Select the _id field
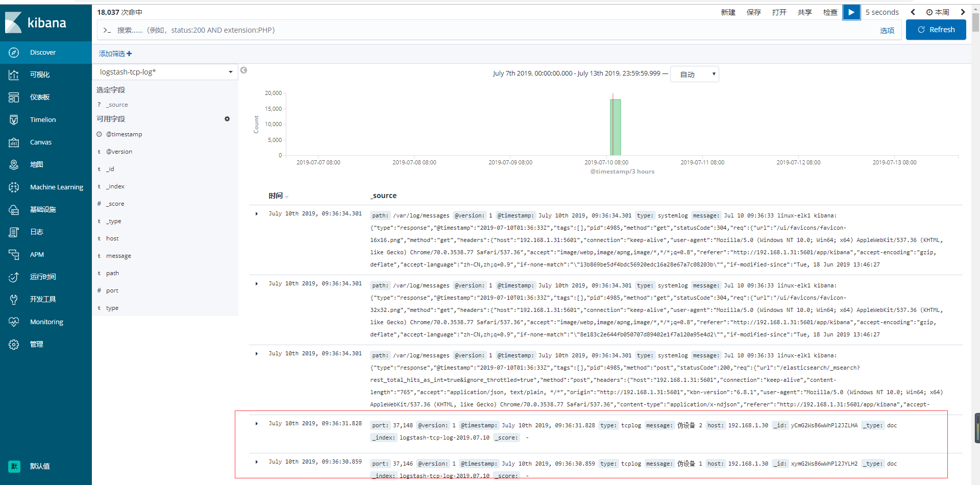 (x=110, y=169)
